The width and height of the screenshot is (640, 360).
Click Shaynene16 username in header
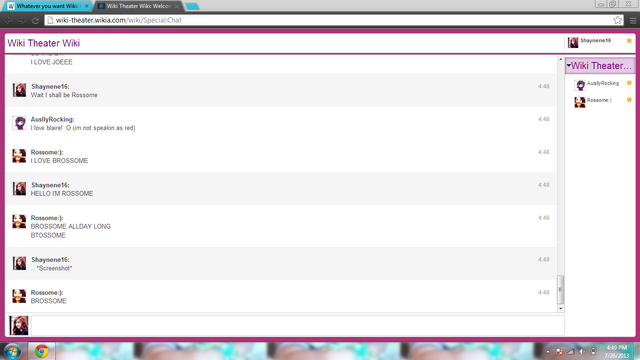[596, 40]
